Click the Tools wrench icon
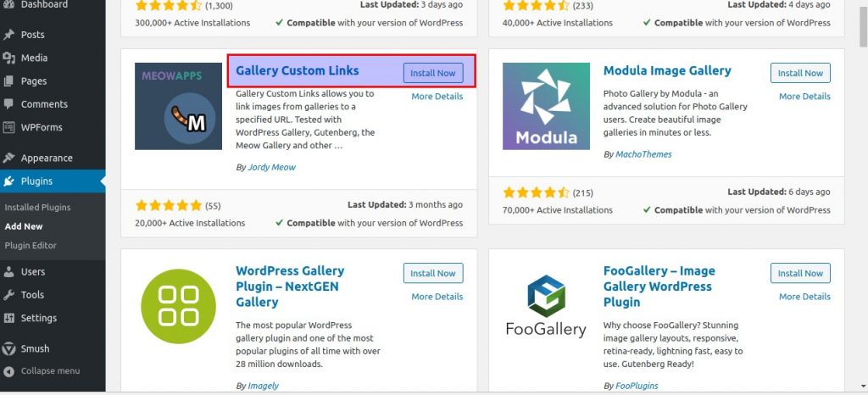 [x=8, y=295]
